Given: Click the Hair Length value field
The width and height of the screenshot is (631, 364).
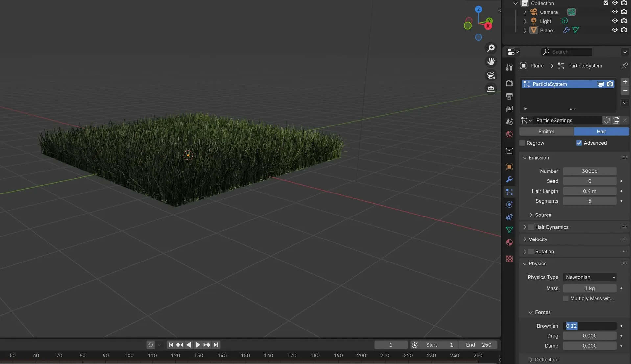Looking at the screenshot, I should click(590, 191).
